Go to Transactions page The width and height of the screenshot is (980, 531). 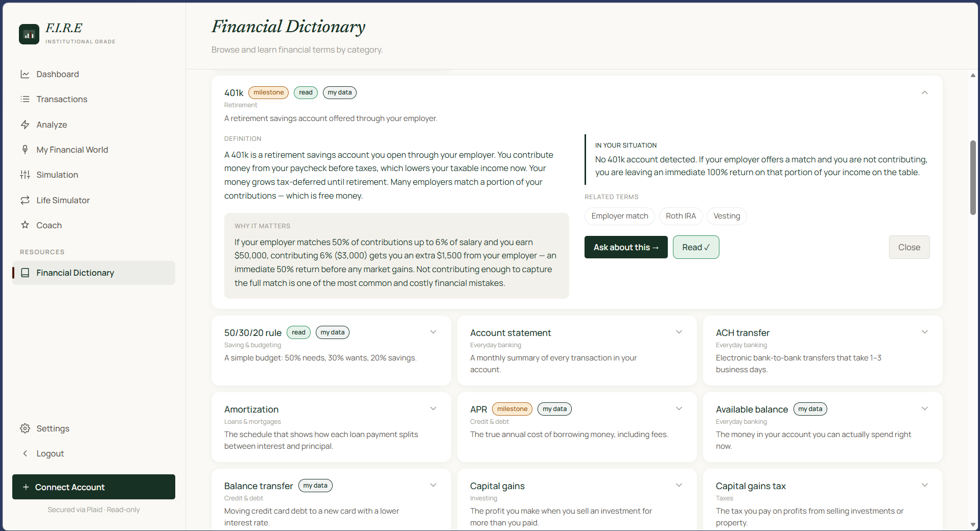[94, 99]
